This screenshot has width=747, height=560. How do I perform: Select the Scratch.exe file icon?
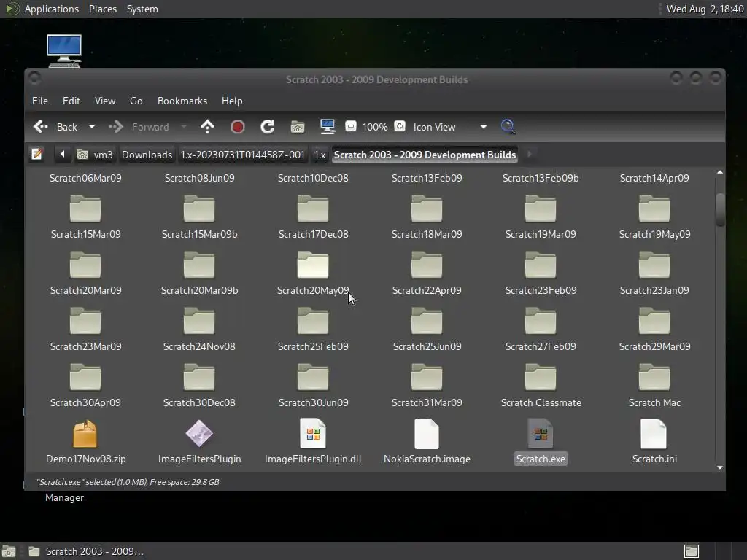tap(541, 434)
